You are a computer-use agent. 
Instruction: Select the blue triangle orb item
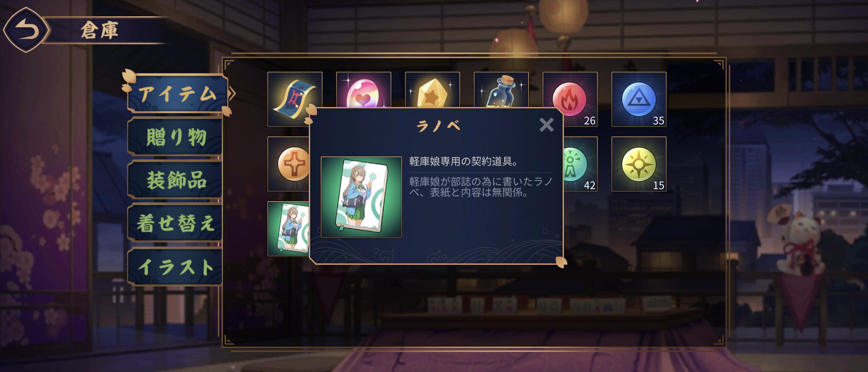639,99
